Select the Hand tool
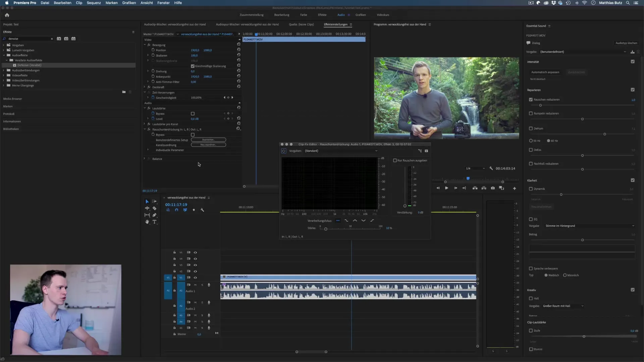The height and width of the screenshot is (362, 644). click(147, 222)
